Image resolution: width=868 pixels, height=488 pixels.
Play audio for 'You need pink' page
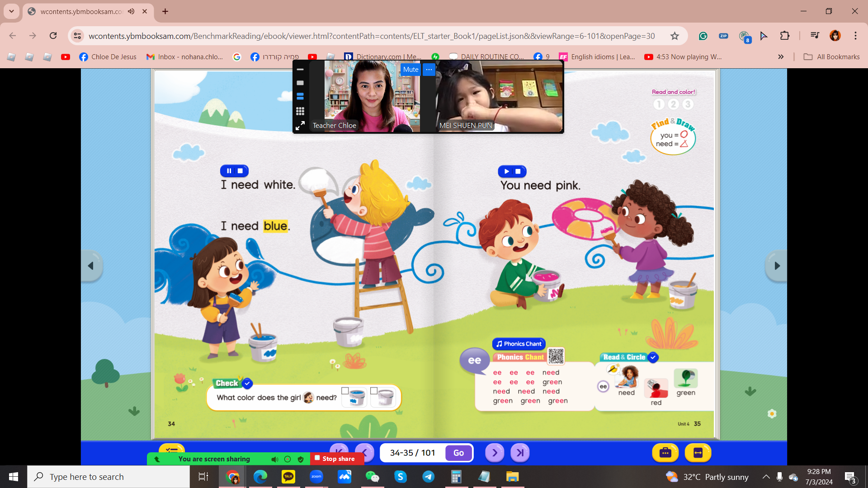pos(506,171)
